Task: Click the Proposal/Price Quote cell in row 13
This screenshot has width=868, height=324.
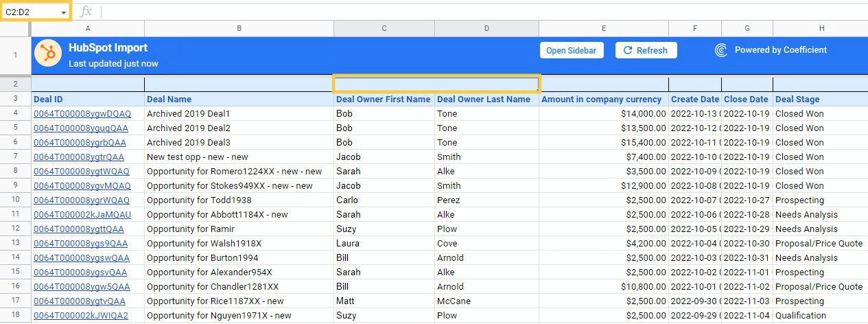Action: pos(818,244)
